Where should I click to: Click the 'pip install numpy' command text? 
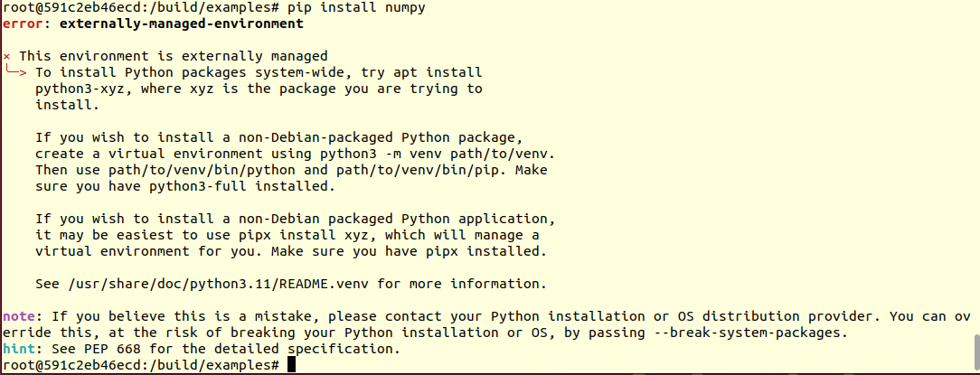point(356,8)
